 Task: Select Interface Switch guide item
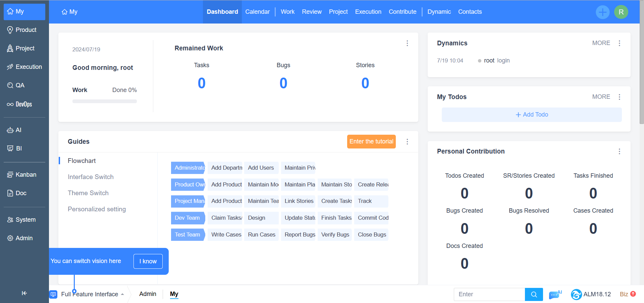(x=91, y=177)
